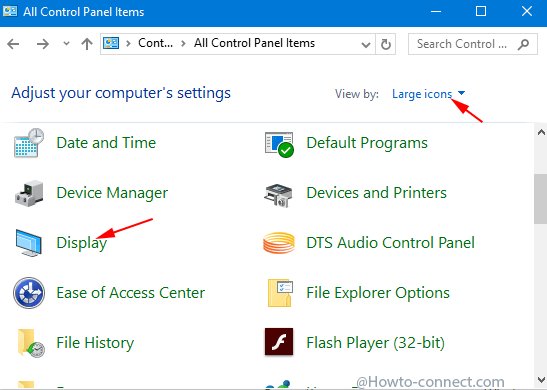Click the Cont... breadcrumb segment
This screenshot has height=390, width=547.
tap(156, 43)
